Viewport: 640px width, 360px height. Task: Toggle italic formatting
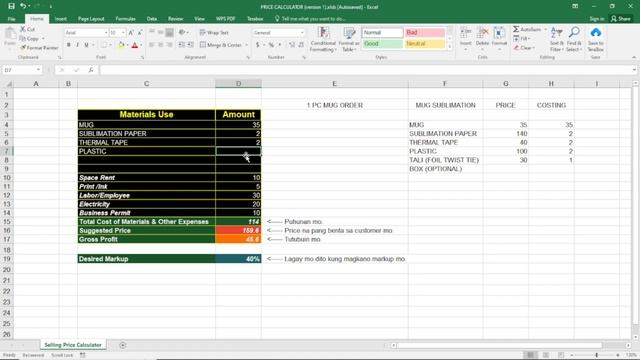coord(78,45)
